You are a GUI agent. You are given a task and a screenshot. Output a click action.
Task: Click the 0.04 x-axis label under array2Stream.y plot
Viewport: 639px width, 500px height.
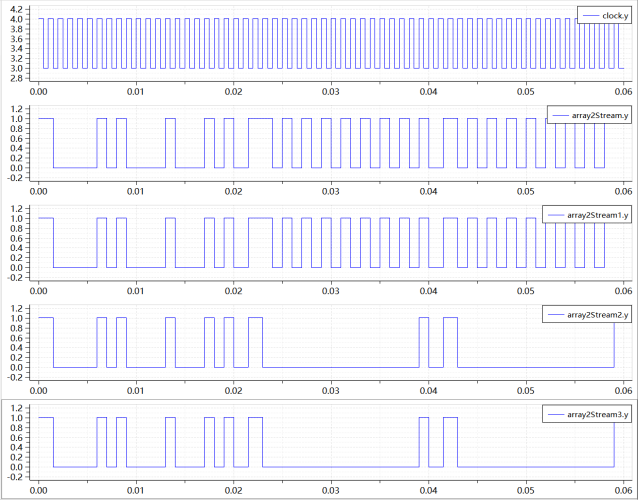pyautogui.click(x=428, y=192)
